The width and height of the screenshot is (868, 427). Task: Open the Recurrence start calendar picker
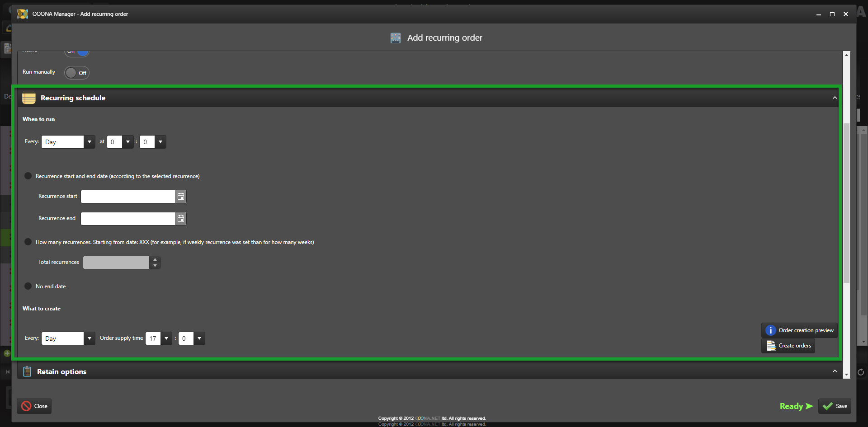click(181, 197)
